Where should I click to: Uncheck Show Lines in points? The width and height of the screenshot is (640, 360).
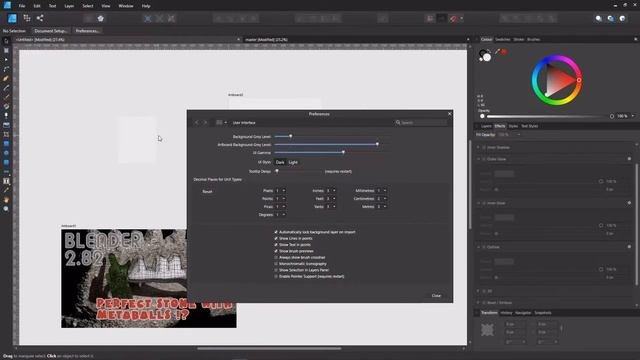276,238
